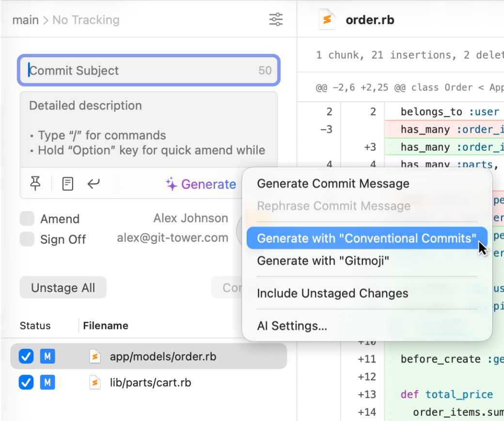Unstage app/models/order.rb using its checkbox
504x421 pixels.
26,357
